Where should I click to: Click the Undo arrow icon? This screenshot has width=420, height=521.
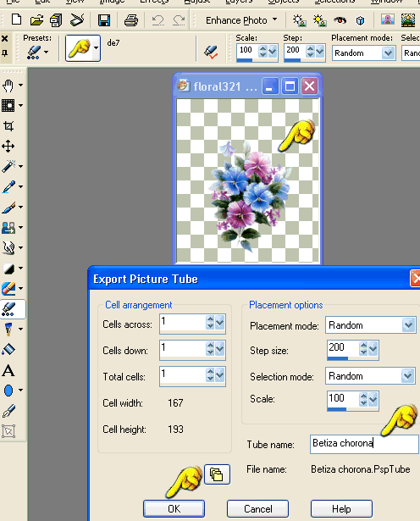click(x=157, y=20)
